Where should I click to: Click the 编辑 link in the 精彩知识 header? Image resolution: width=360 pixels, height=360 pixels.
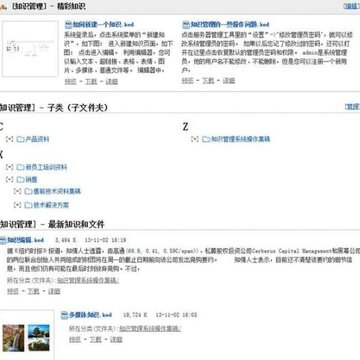352,6
